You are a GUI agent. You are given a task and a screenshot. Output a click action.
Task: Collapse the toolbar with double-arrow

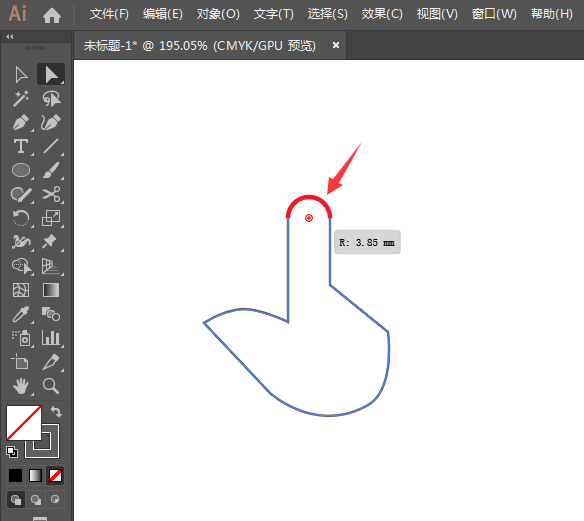tap(10, 36)
